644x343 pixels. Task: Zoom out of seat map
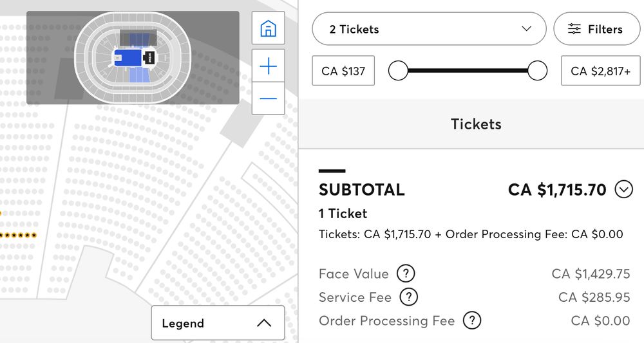click(268, 98)
